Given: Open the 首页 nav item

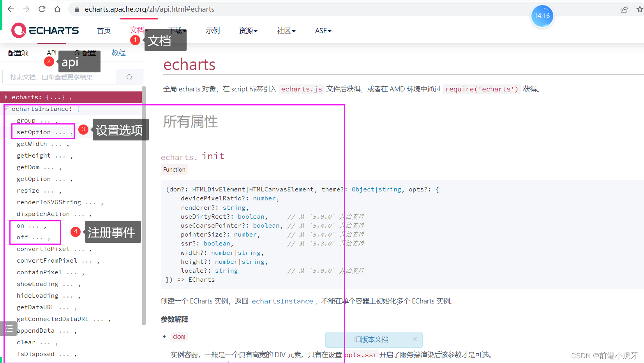Looking at the screenshot, I should tap(104, 31).
